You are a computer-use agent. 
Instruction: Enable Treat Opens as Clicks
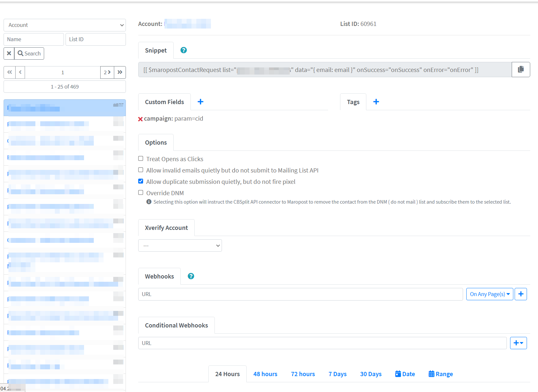[x=141, y=159]
